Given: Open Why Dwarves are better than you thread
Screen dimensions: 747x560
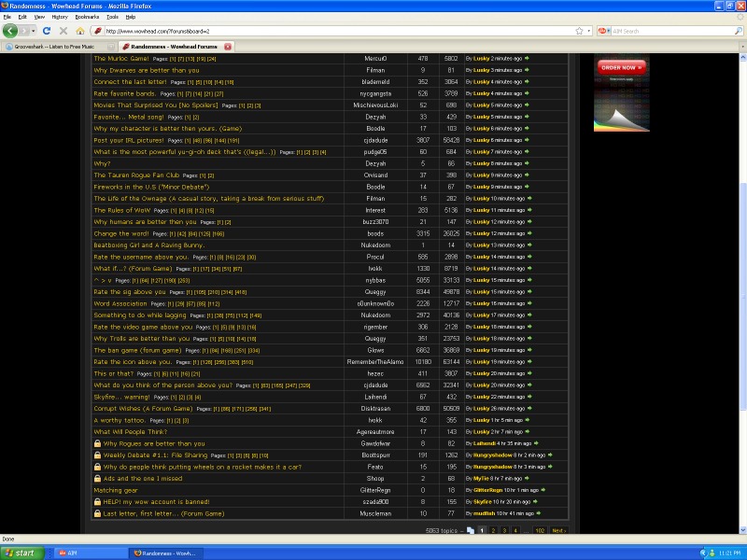Looking at the screenshot, I should click(147, 70).
